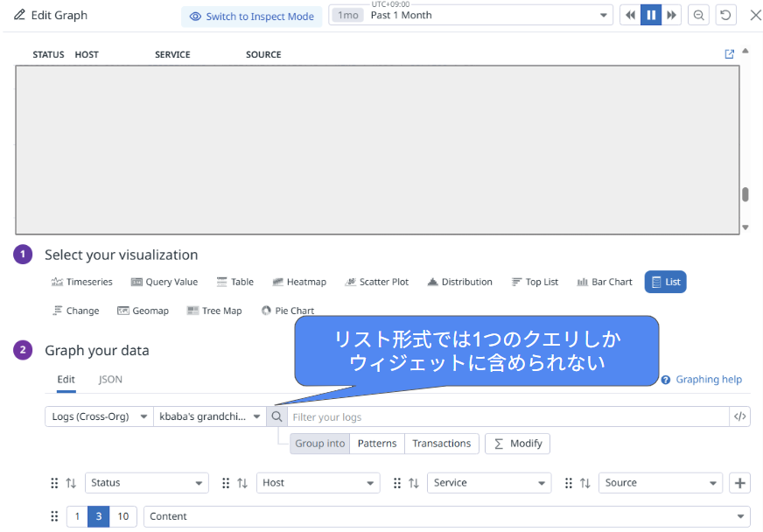
Task: Open the Status column dropdown
Action: [146, 483]
